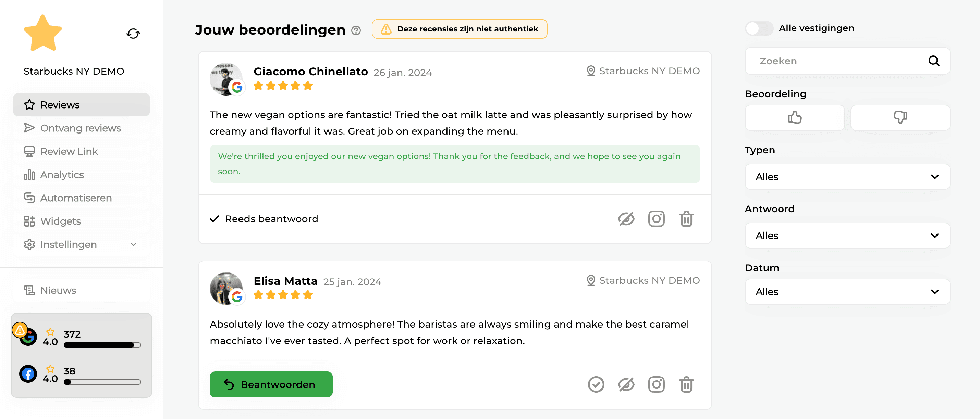Share Giacomo Chinellato's review to Instagram

tap(656, 219)
